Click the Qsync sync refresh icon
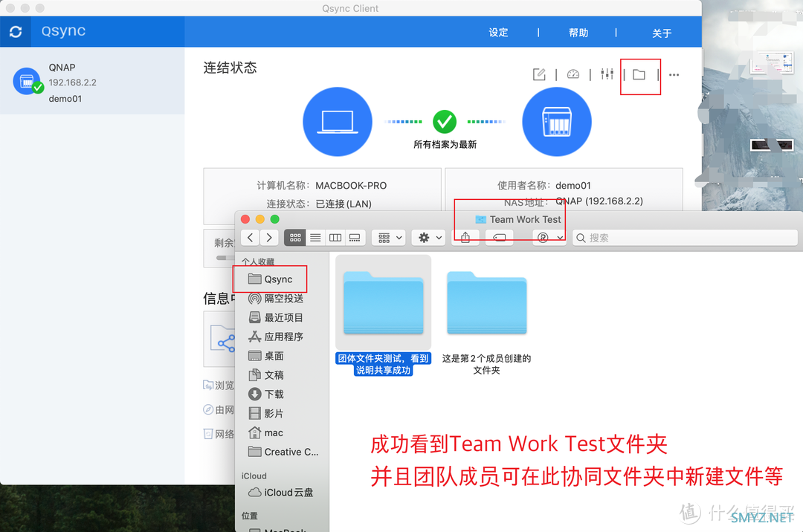The width and height of the screenshot is (803, 532). [x=16, y=32]
